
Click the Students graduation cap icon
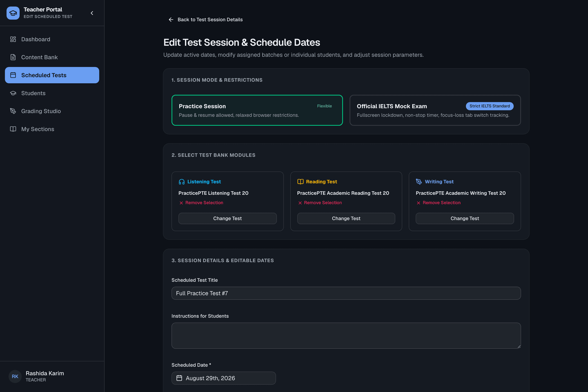13,93
